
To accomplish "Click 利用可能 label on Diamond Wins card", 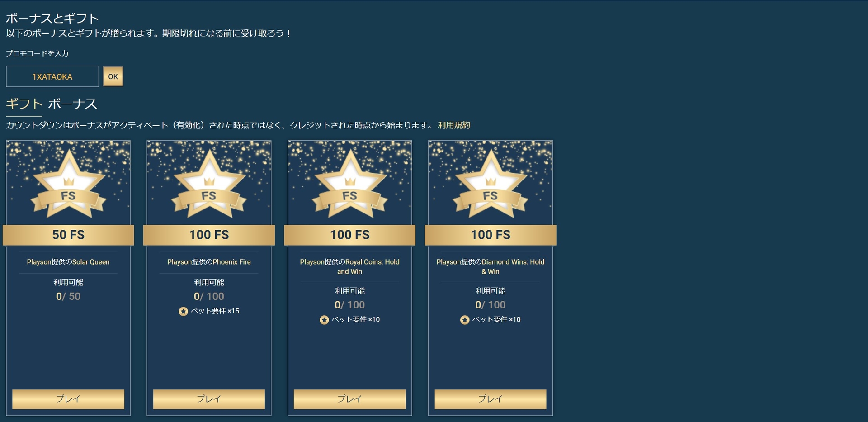I will pyautogui.click(x=491, y=291).
